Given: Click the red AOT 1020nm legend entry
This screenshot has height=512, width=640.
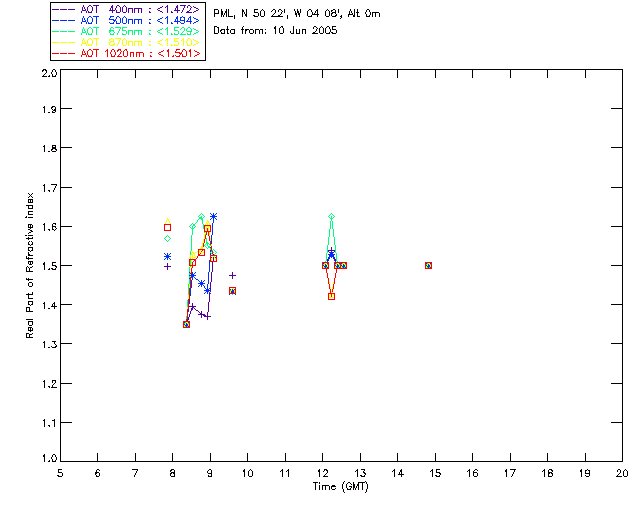Looking at the screenshot, I should click(126, 53).
